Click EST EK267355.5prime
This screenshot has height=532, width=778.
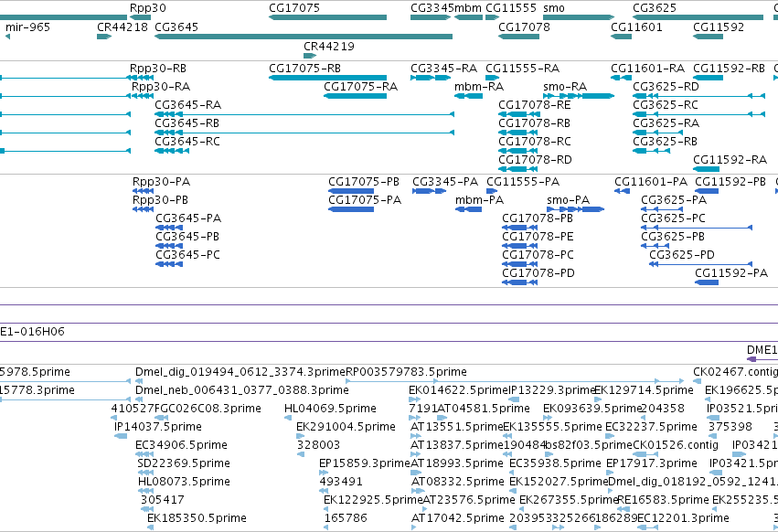pyautogui.click(x=569, y=500)
